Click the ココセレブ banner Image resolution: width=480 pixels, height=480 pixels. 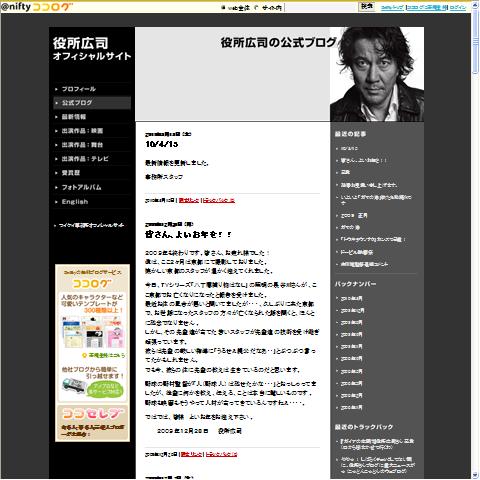coord(92,423)
